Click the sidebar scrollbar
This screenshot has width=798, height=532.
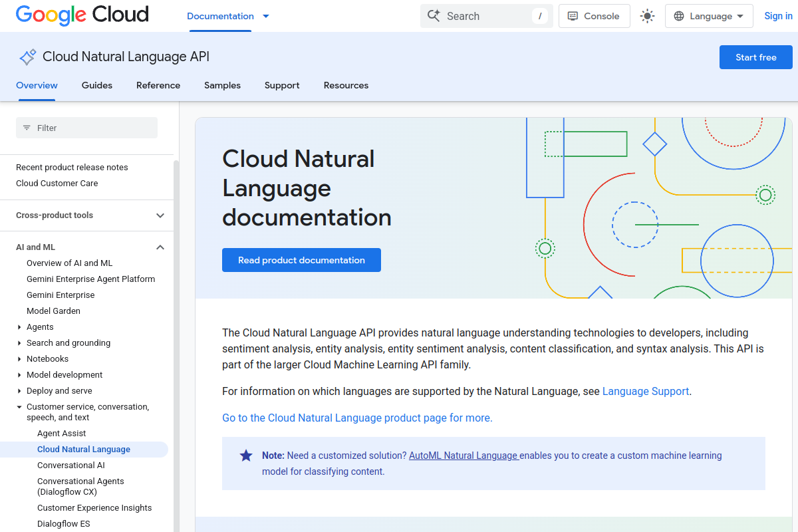click(176, 346)
